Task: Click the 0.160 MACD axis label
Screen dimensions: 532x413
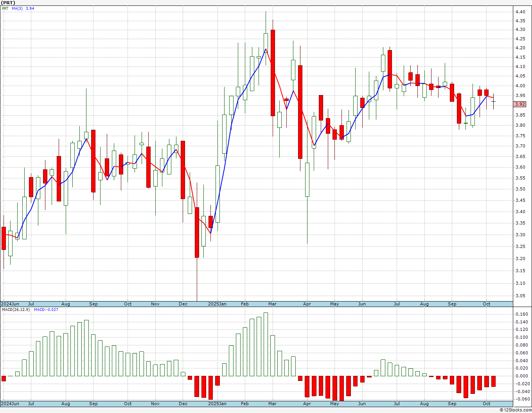Action: pos(521,314)
